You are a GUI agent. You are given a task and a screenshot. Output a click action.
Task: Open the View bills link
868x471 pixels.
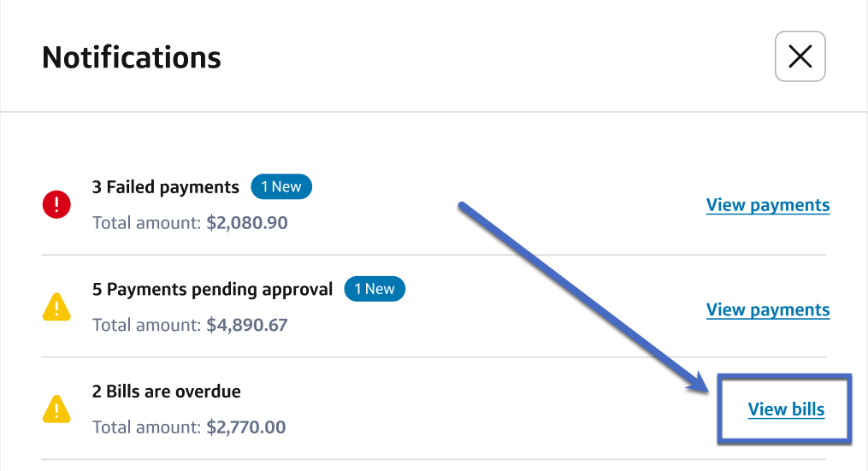pyautogui.click(x=786, y=409)
